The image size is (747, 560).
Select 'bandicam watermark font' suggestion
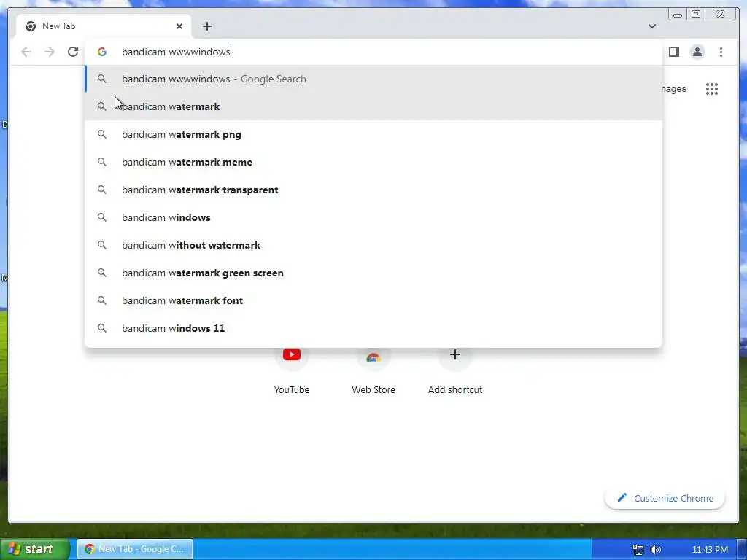pyautogui.click(x=373, y=300)
